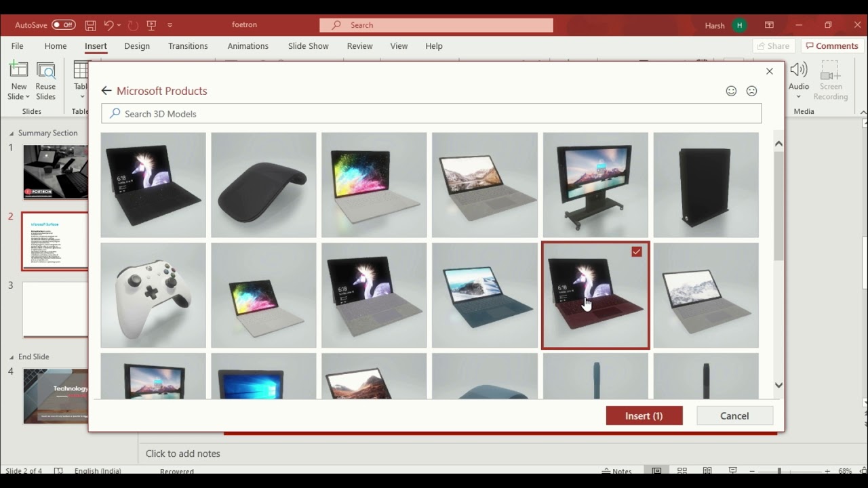Open the Harsh account profile icon
Viewport: 868px width, 488px height.
[x=739, y=25]
